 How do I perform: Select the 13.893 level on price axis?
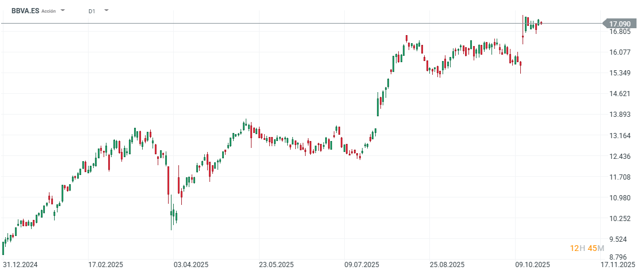[x=620, y=115]
